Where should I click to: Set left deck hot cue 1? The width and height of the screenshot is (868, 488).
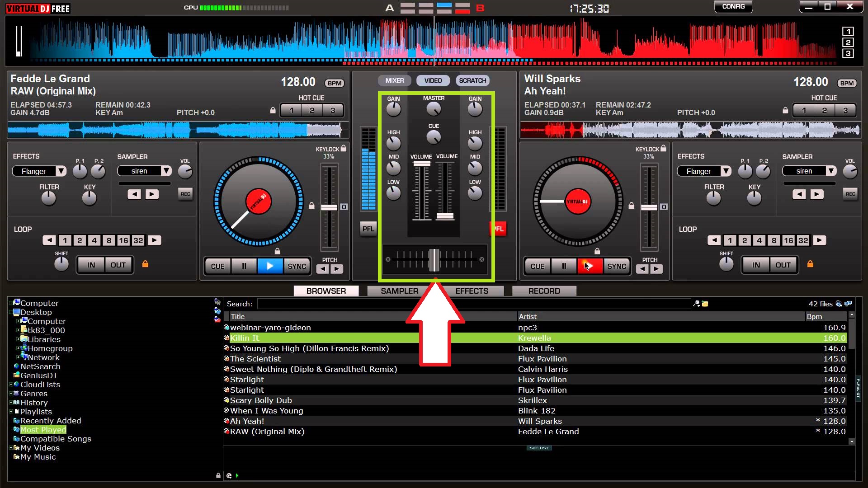coord(292,110)
